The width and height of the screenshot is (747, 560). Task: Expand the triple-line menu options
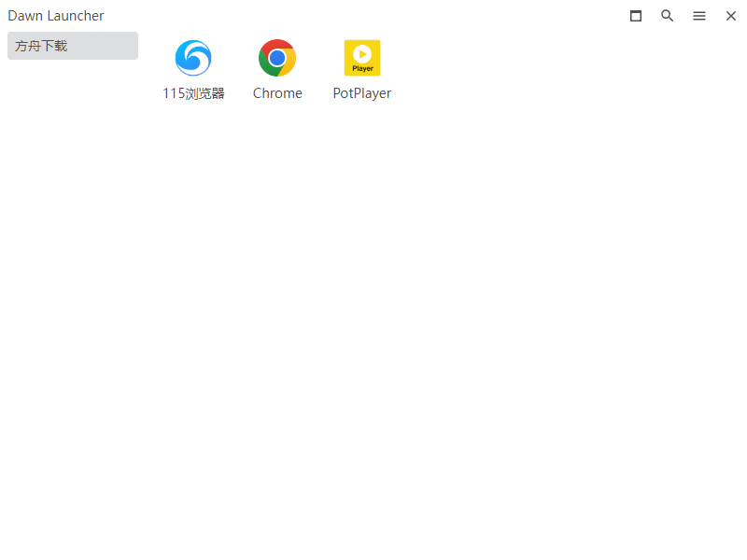698,16
